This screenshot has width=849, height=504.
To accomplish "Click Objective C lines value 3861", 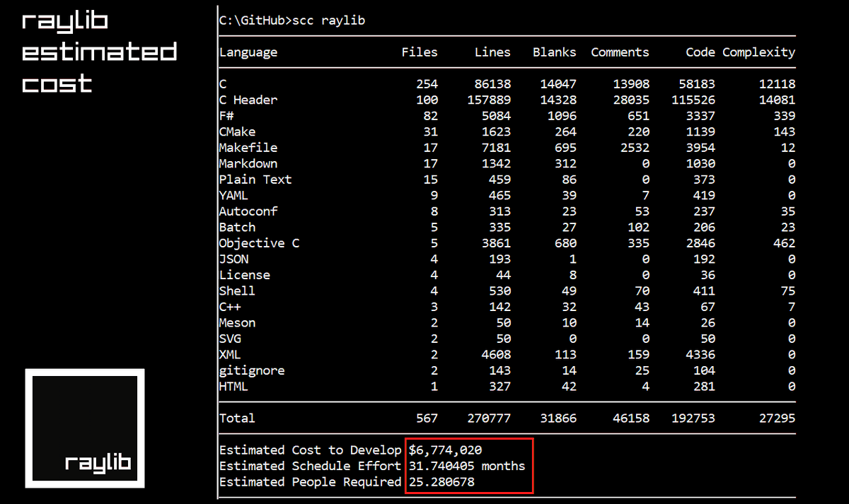I will pos(496,243).
